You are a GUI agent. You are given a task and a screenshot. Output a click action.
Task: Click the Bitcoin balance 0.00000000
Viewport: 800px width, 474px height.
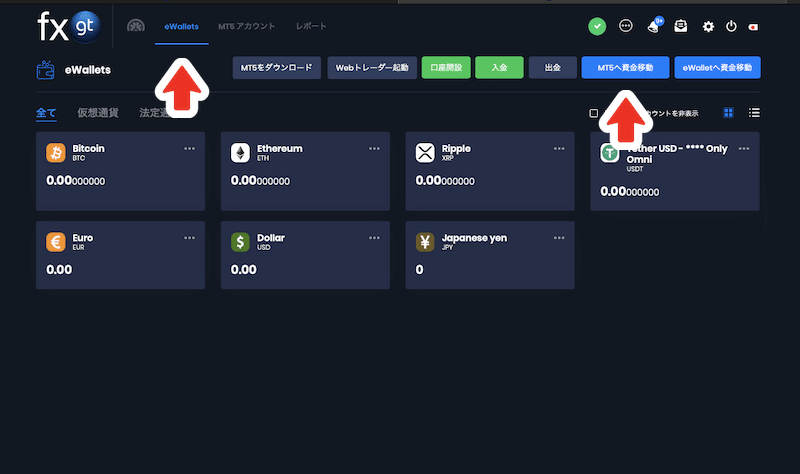click(76, 181)
